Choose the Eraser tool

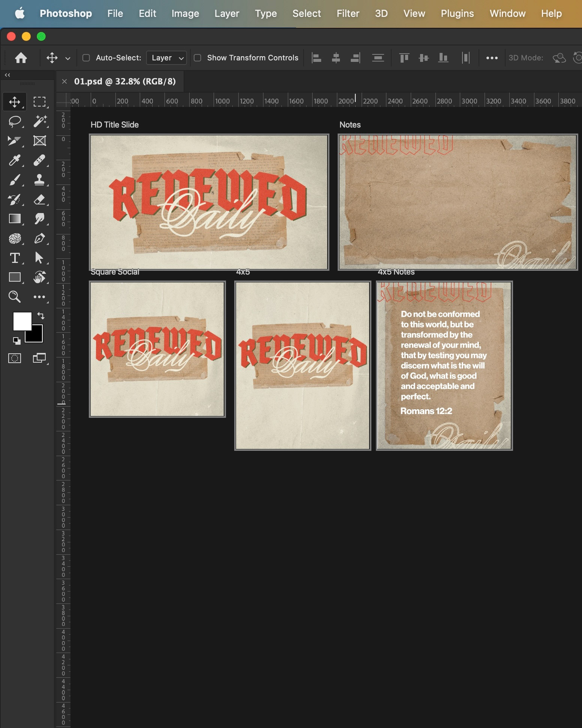tap(39, 199)
